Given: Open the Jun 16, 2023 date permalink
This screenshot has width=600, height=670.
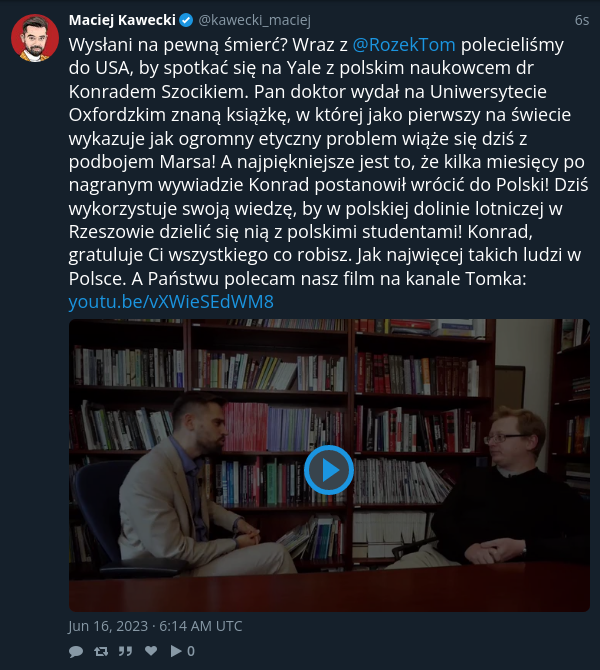Looking at the screenshot, I should [x=156, y=626].
